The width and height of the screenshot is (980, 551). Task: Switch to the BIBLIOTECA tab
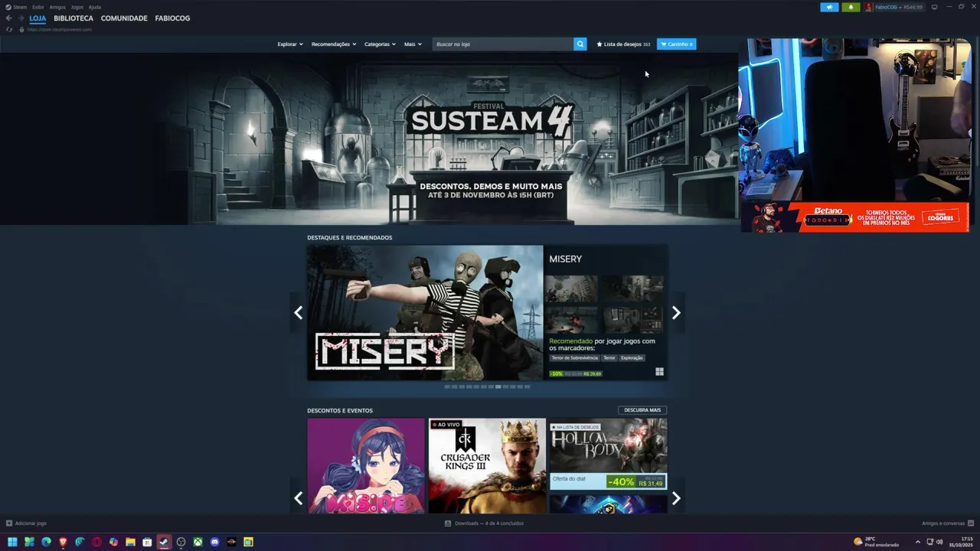coord(73,18)
